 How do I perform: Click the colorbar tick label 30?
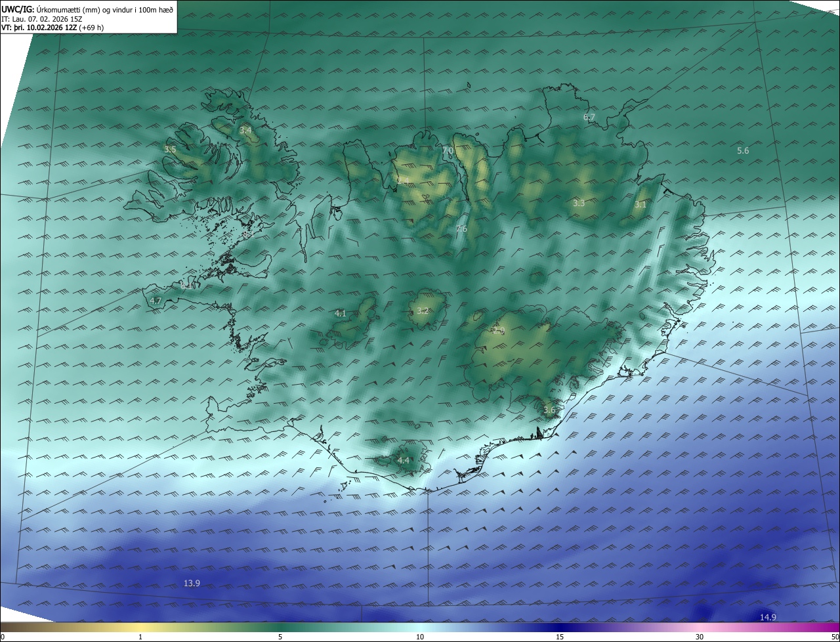coord(700,637)
